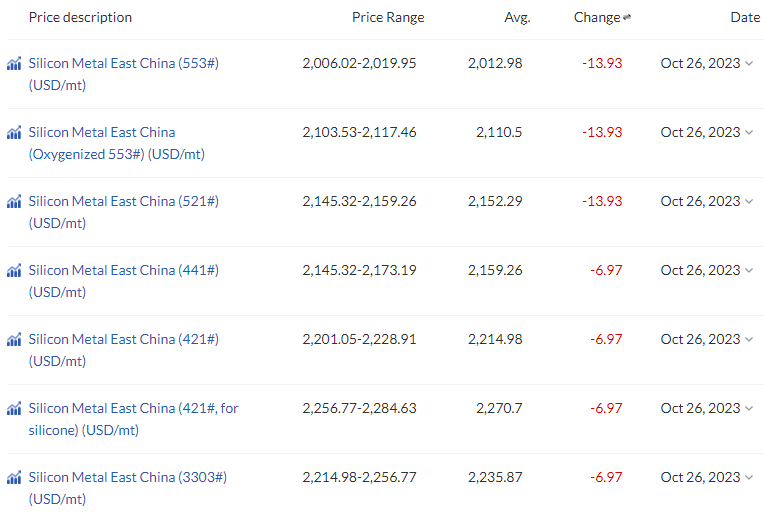
Task: Click chart icon beside Silicon Metal 3303#
Action: pos(14,478)
